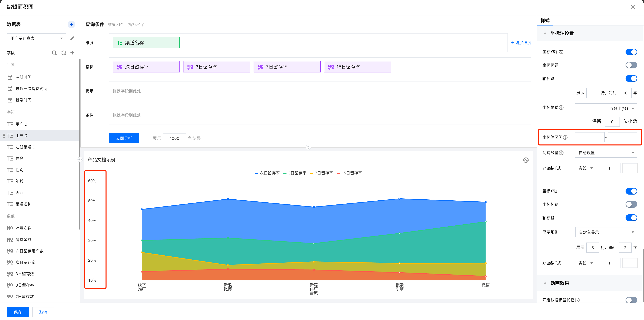
Task: Click the info icon next to 坐标格式
Action: 561,108
